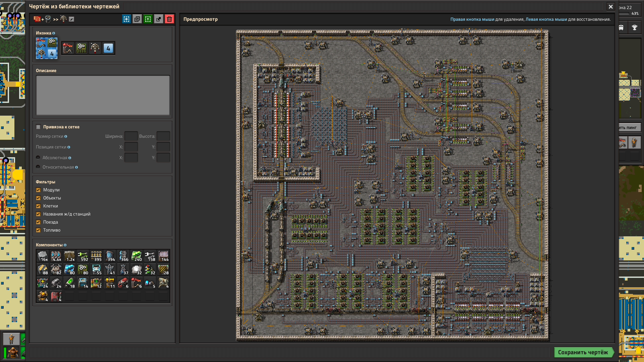
Task: Click the info icon next to Иконка
Action: tap(54, 33)
